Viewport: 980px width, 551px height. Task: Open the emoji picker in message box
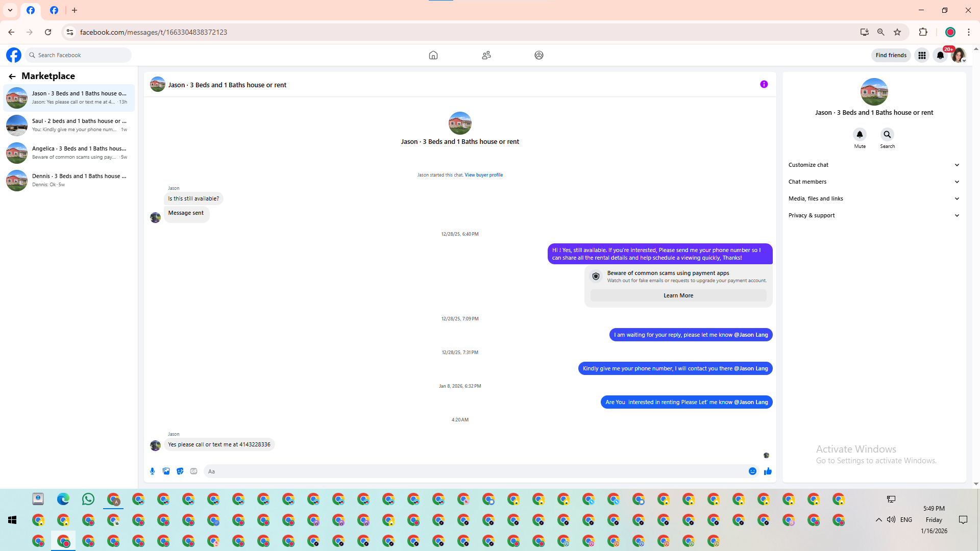click(752, 471)
